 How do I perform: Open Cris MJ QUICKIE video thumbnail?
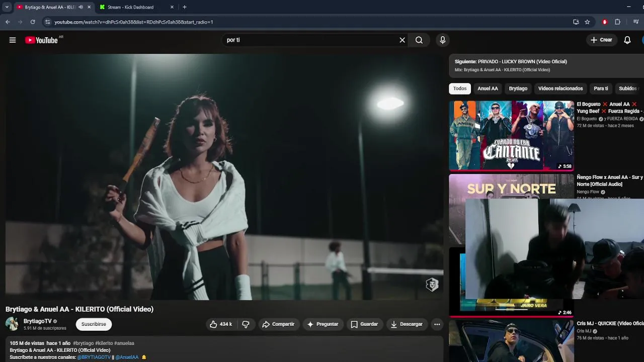(x=511, y=341)
